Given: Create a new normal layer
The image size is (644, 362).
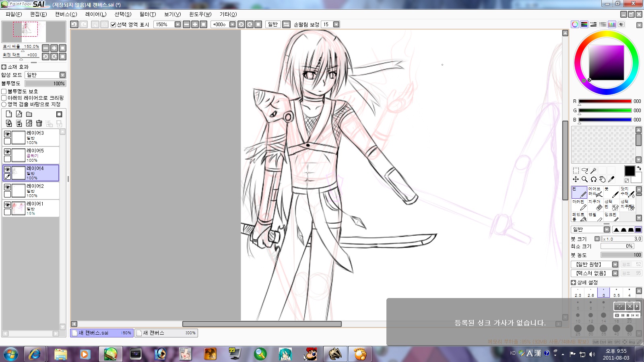Looking at the screenshot, I should coord(9,114).
